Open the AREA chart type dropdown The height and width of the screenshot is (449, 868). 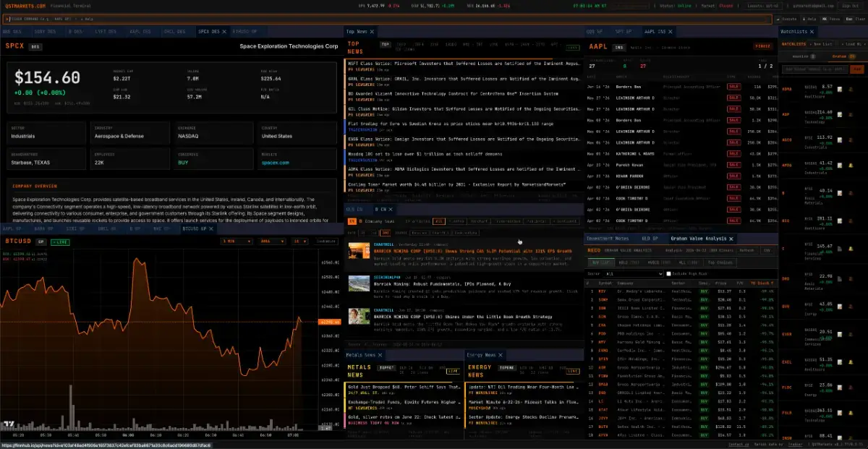pyautogui.click(x=271, y=241)
